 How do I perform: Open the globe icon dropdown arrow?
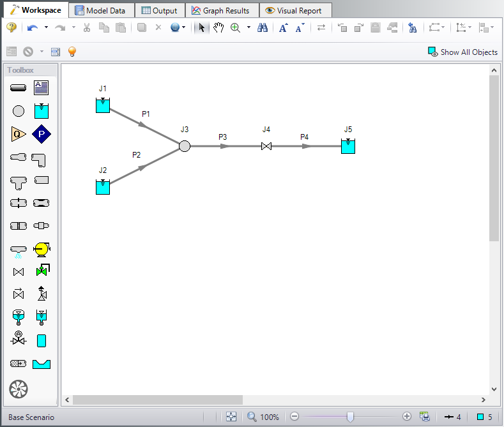click(x=184, y=27)
